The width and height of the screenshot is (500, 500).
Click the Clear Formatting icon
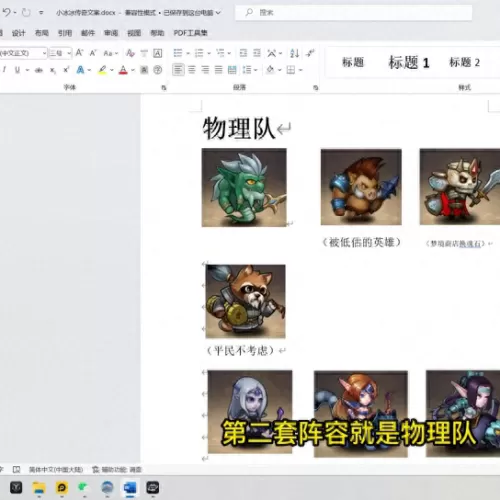pyautogui.click(x=130, y=53)
